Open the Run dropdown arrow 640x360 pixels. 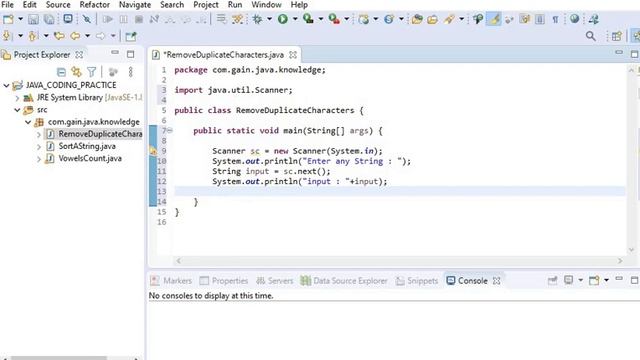[x=295, y=19]
